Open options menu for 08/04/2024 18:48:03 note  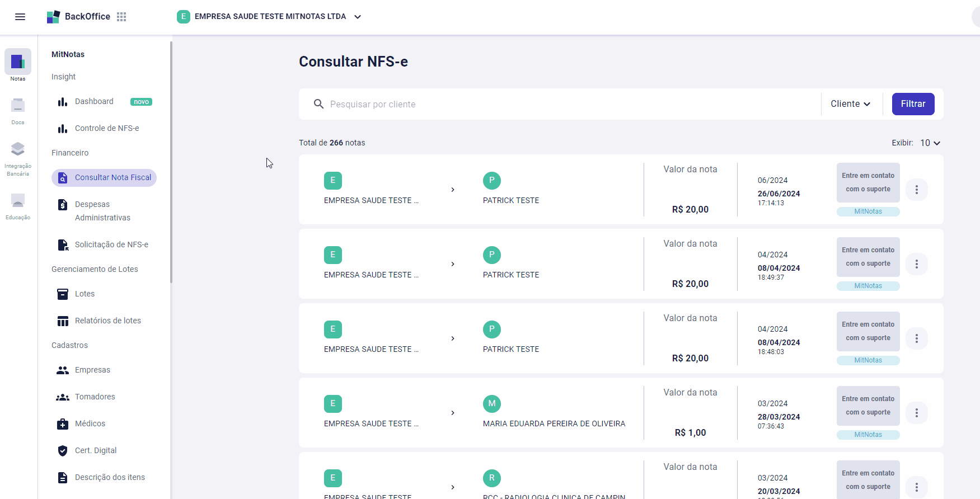(x=917, y=338)
